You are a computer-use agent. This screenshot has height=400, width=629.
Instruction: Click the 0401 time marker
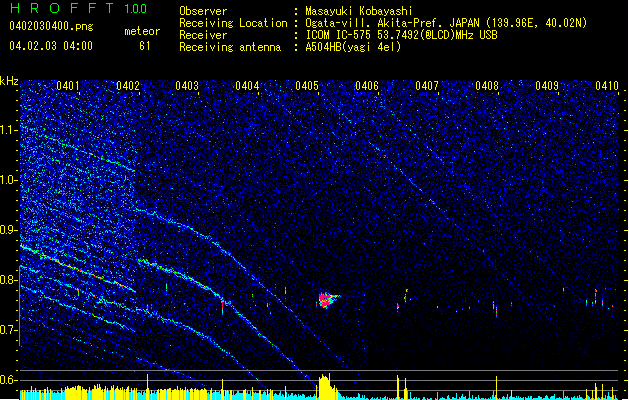click(x=68, y=86)
